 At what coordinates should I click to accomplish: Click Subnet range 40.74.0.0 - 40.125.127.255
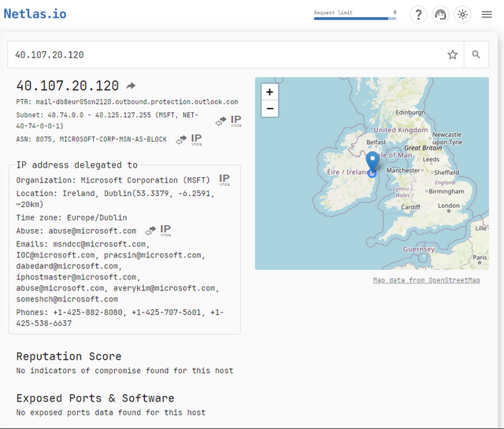(99, 115)
